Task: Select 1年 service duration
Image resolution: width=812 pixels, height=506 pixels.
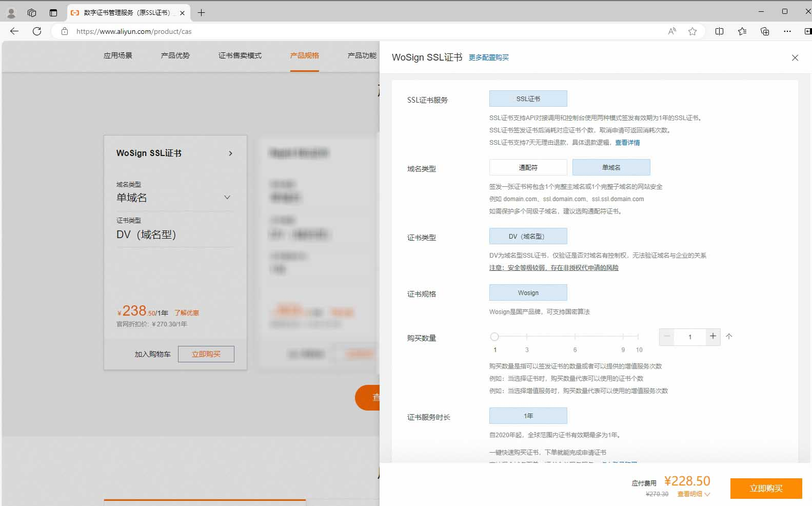Action: tap(528, 416)
